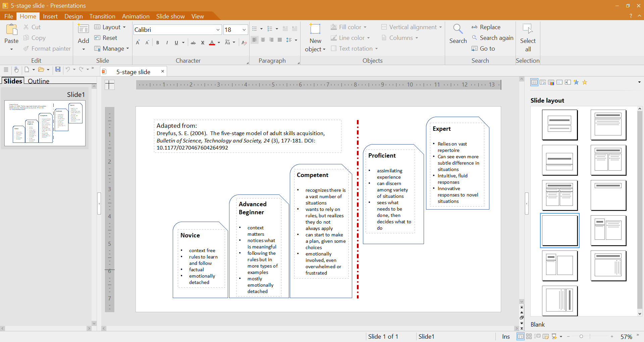Open the font size 18 dropdown

pyautogui.click(x=244, y=30)
